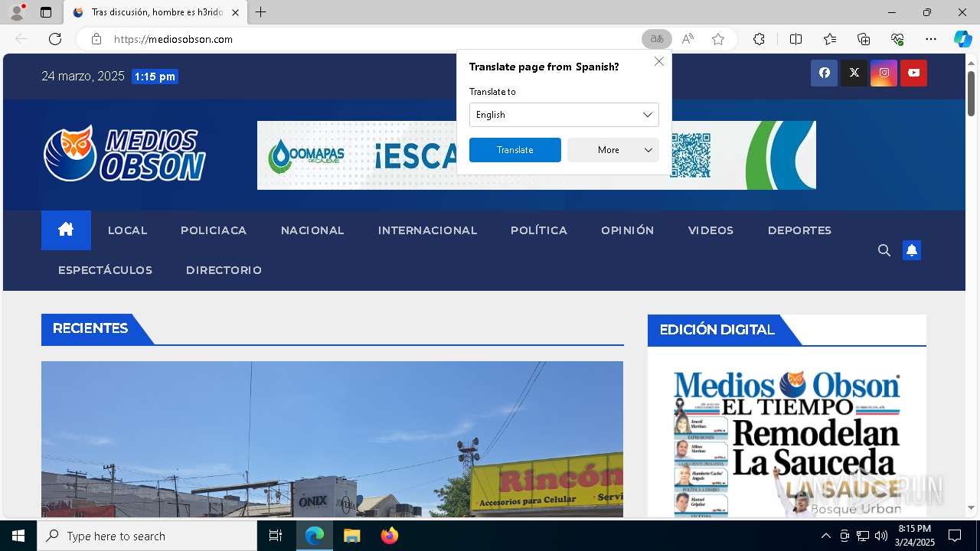
Task: Click the OOMAPAS banner advertisement
Action: point(537,155)
